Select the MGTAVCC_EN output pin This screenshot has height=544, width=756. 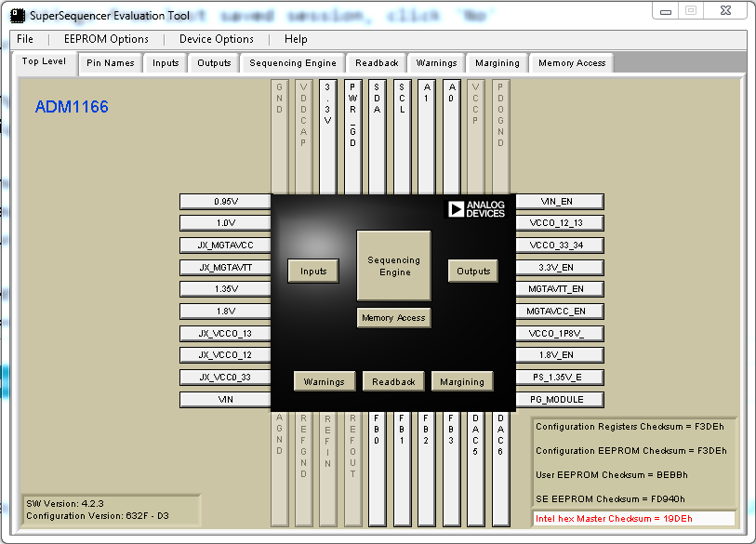[x=559, y=312]
